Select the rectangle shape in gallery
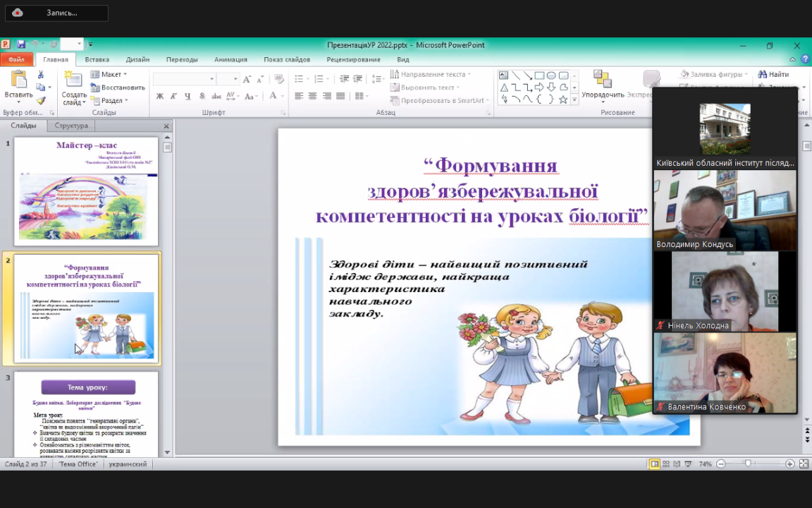The image size is (812, 508). click(x=539, y=75)
